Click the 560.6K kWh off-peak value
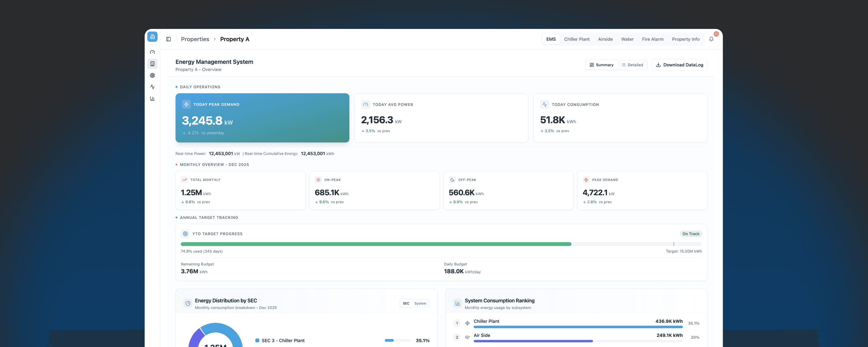The image size is (868, 347). (466, 193)
